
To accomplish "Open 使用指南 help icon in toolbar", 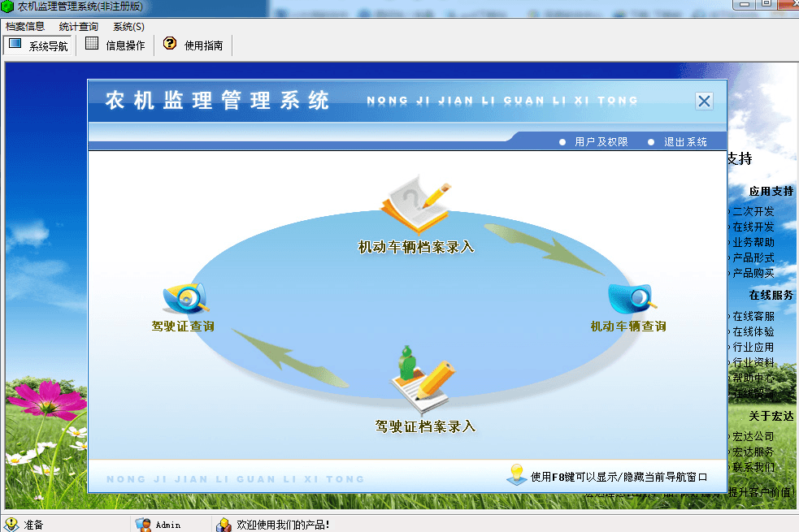I will tap(170, 45).
